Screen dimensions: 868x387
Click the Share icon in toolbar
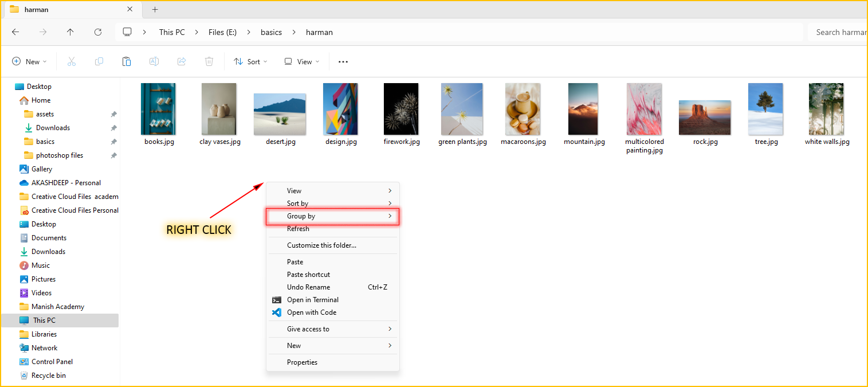[x=182, y=62]
